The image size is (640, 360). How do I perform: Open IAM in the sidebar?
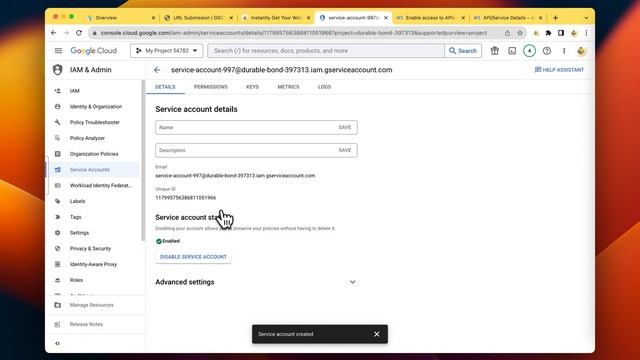(94, 91)
